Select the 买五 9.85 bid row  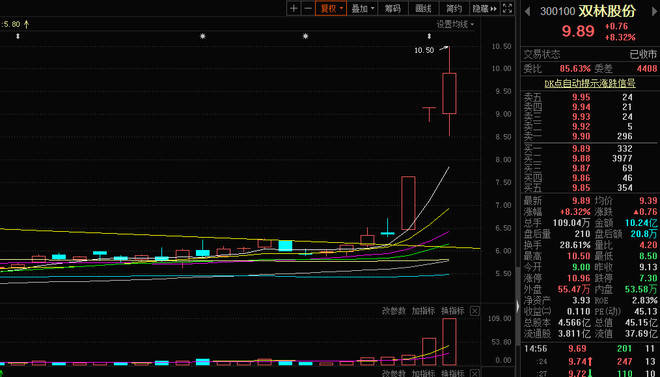590,188
